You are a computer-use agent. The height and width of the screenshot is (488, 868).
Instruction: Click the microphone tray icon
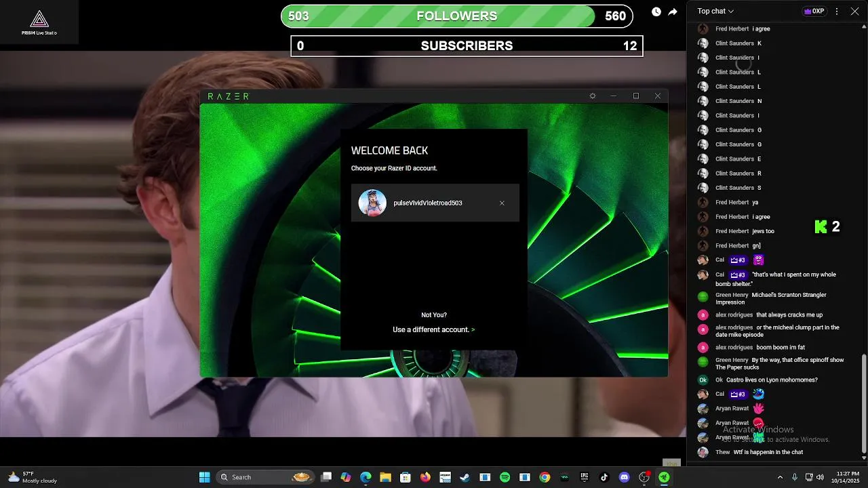click(795, 477)
